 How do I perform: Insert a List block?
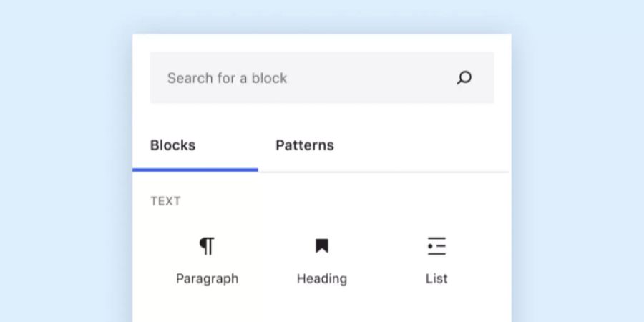436,260
